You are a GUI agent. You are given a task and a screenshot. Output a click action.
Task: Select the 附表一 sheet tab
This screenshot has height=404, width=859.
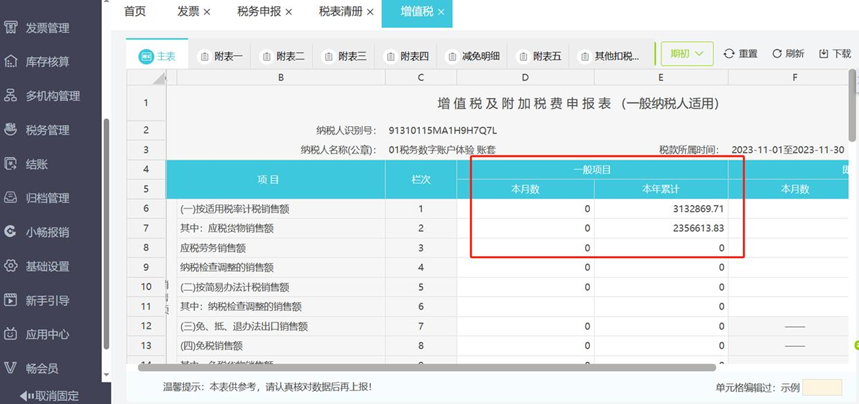point(220,56)
